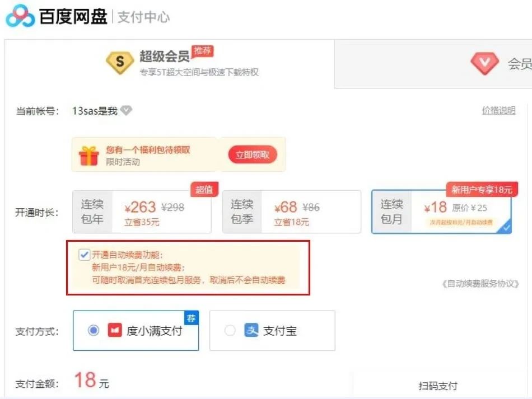Click the gray diamond badge beside account name

click(x=126, y=110)
